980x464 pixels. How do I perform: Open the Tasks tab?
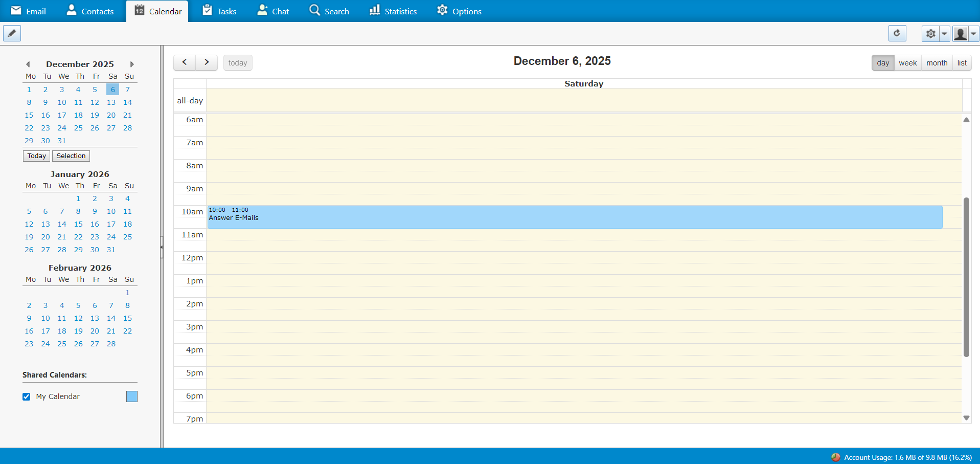(x=219, y=11)
